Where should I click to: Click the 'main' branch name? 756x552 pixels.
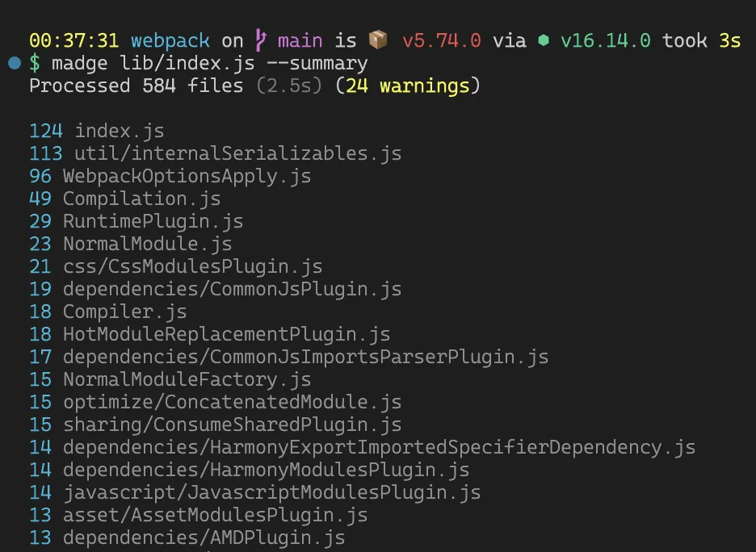pyautogui.click(x=300, y=40)
